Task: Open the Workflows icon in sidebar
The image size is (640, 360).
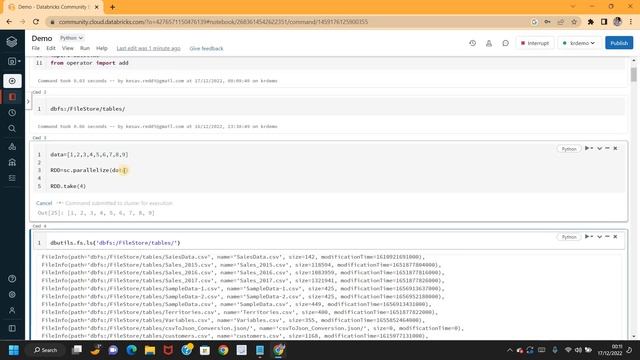Action: pos(12,178)
